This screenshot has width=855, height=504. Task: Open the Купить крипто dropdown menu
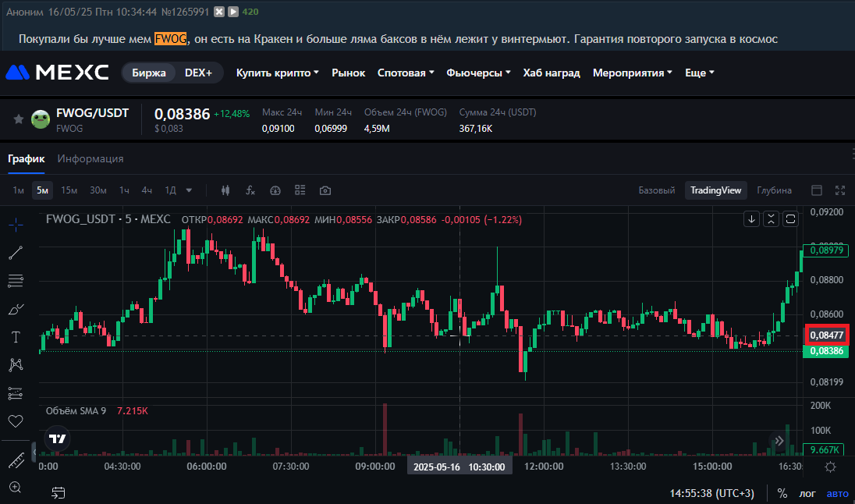[278, 73]
